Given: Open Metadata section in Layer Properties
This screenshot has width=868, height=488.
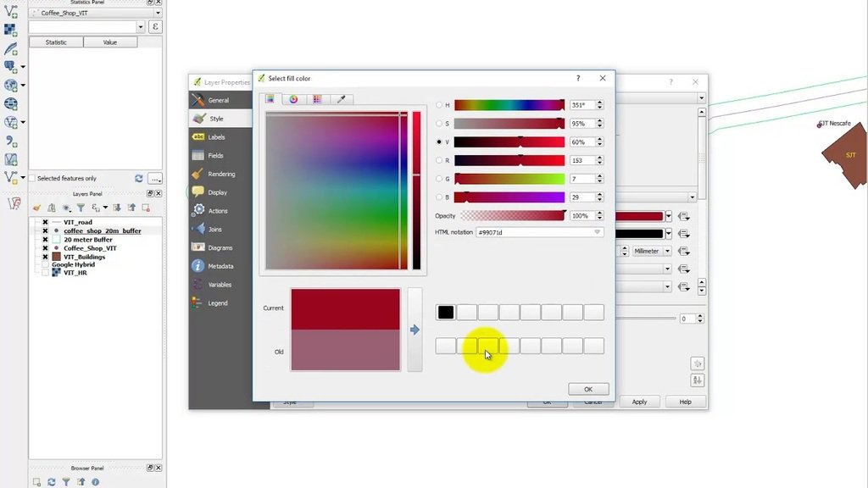Looking at the screenshot, I should point(220,266).
